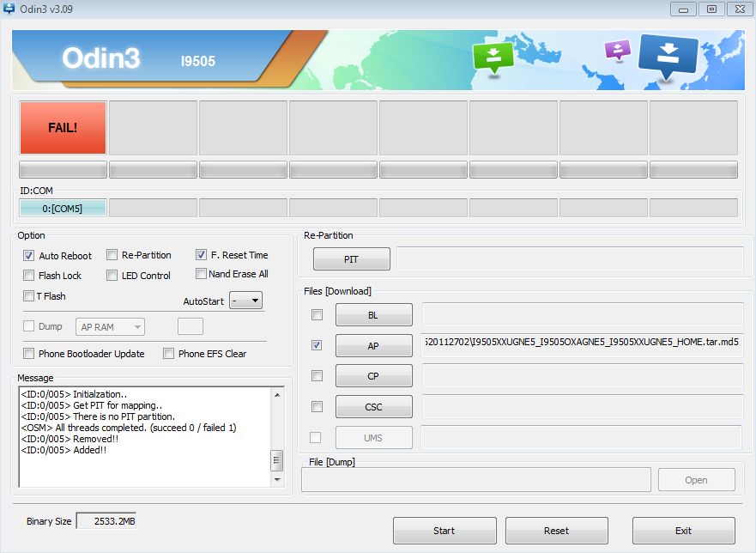756x553 pixels.
Task: Click the CSC file button
Action: (373, 407)
